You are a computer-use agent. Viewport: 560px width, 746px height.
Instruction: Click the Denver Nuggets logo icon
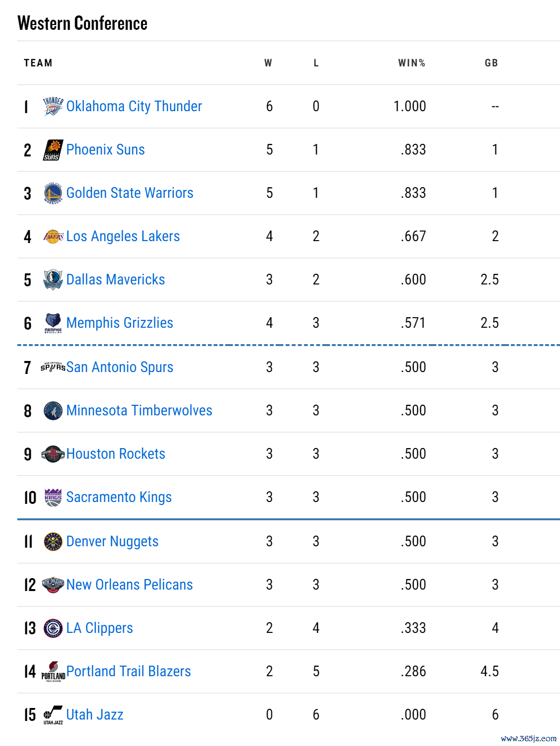click(53, 541)
